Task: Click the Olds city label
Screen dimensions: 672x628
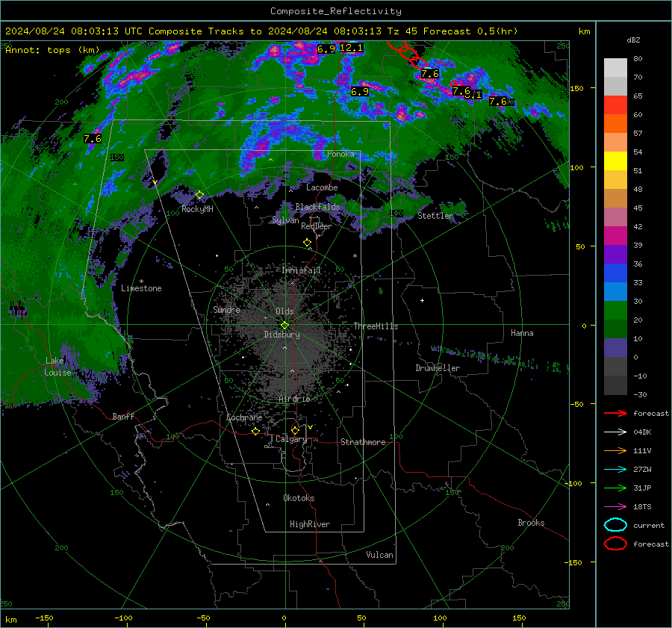Action: click(x=284, y=311)
